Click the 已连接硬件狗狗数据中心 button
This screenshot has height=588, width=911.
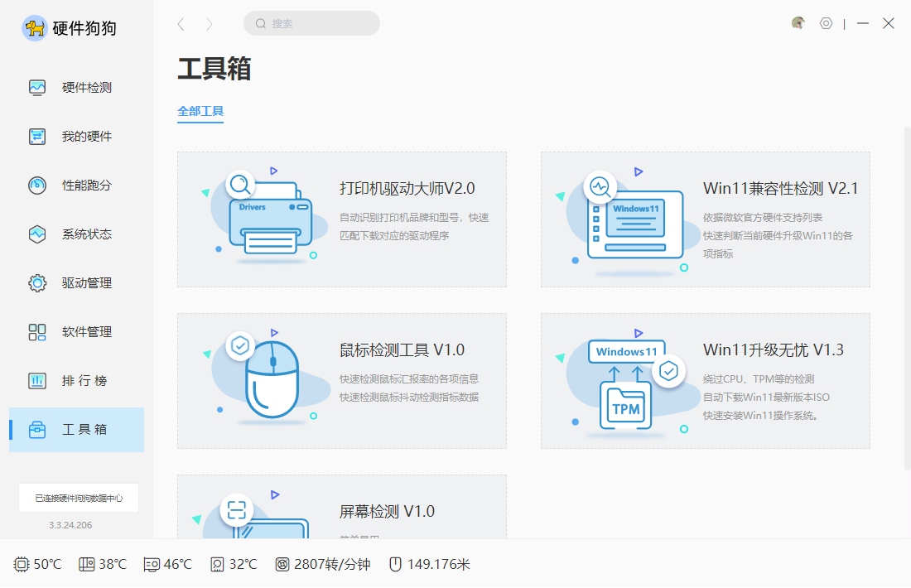point(79,498)
